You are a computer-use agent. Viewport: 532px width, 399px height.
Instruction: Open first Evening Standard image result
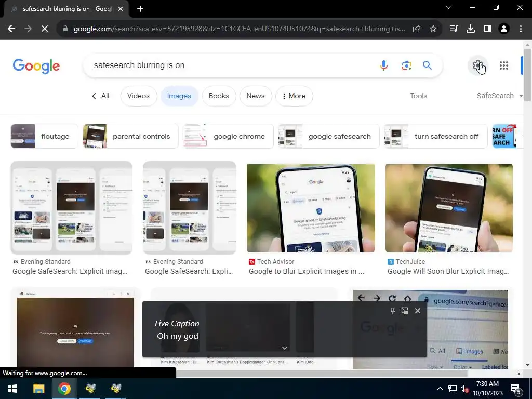coord(71,208)
